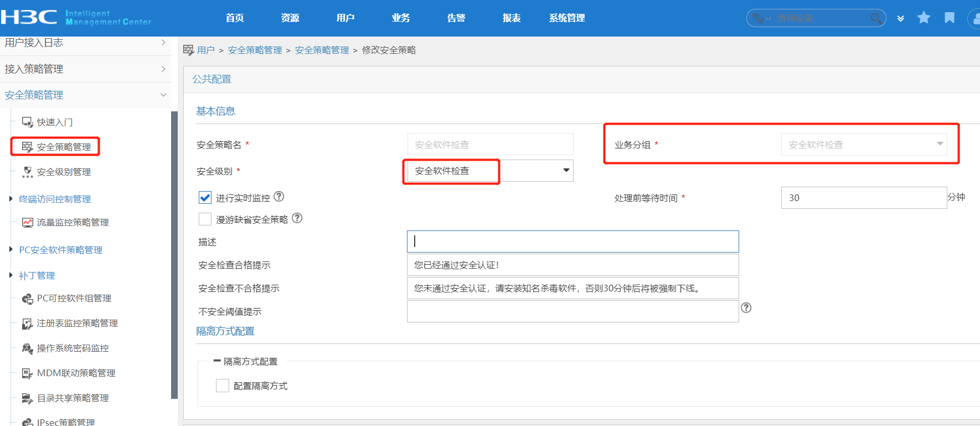This screenshot has height=426, width=980.
Task: Expand the header double-chevron menu
Action: [901, 18]
